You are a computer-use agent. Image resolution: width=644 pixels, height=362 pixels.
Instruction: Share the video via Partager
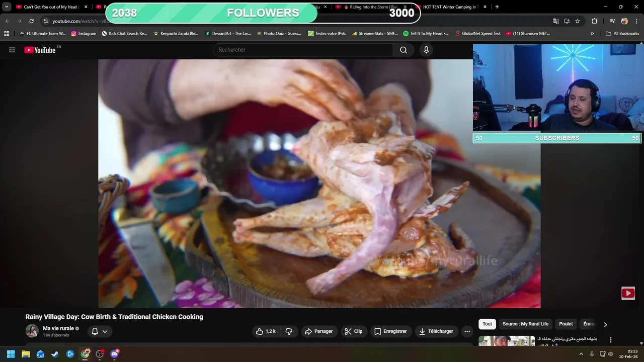pos(318,331)
